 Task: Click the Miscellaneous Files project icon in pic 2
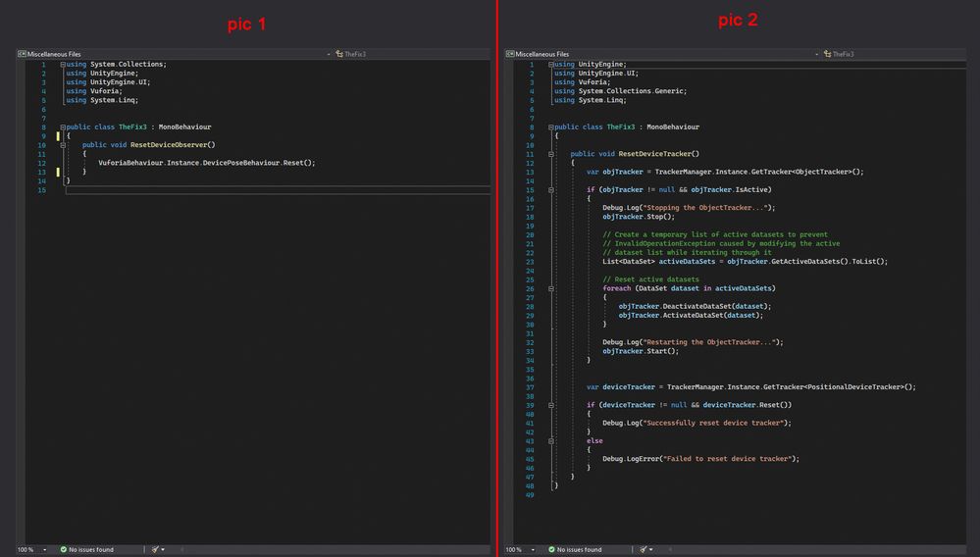510,54
